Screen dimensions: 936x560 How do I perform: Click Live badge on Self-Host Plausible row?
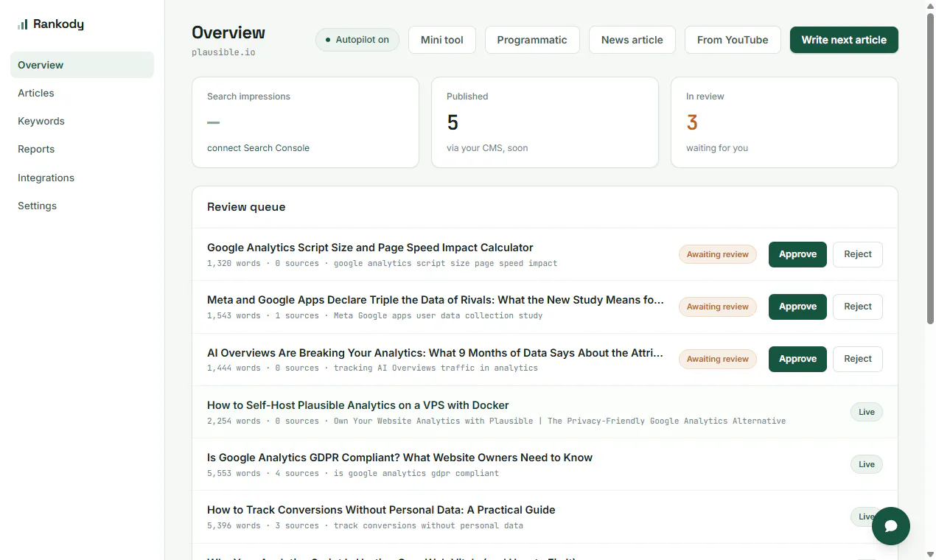point(867,412)
